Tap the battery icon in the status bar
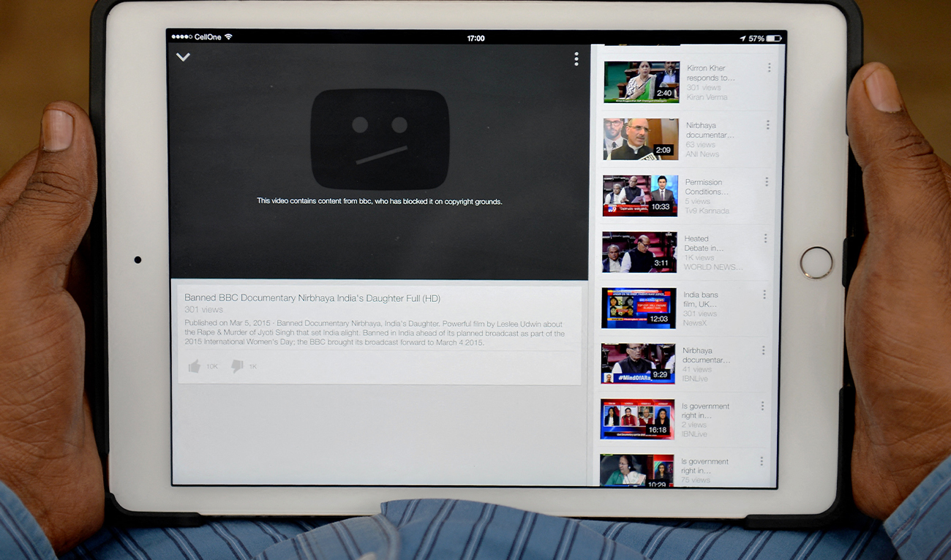951x560 pixels. click(x=774, y=38)
